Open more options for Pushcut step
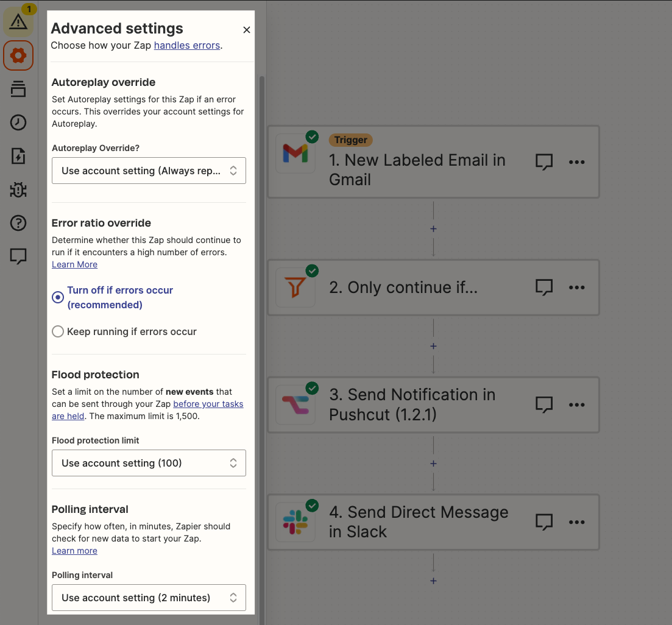The height and width of the screenshot is (625, 672). 577,405
